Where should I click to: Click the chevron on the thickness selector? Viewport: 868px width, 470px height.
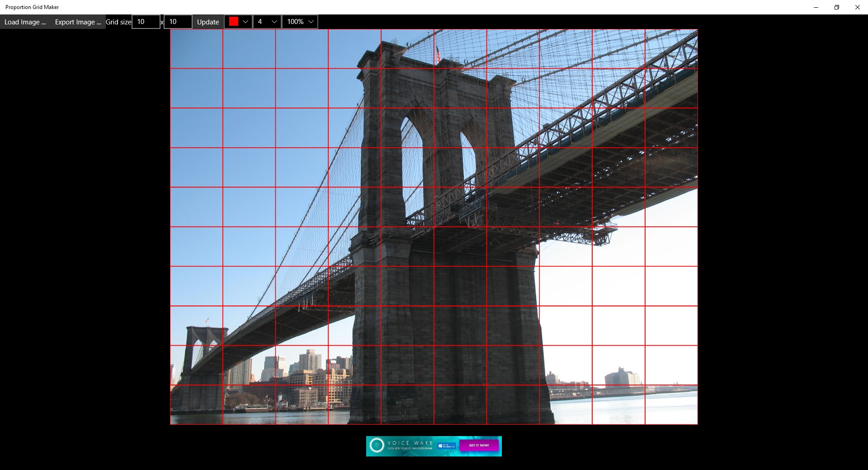(x=274, y=21)
